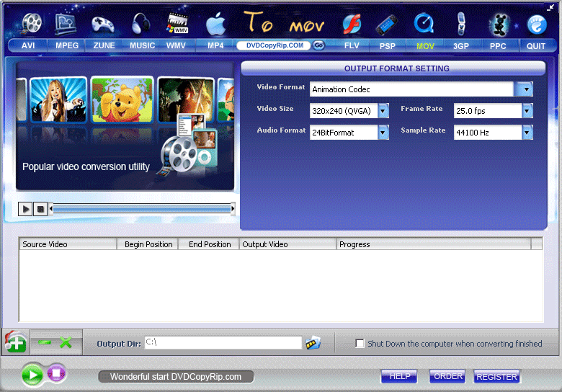
Task: Expand the Frame Rate dropdown arrow
Action: click(527, 111)
